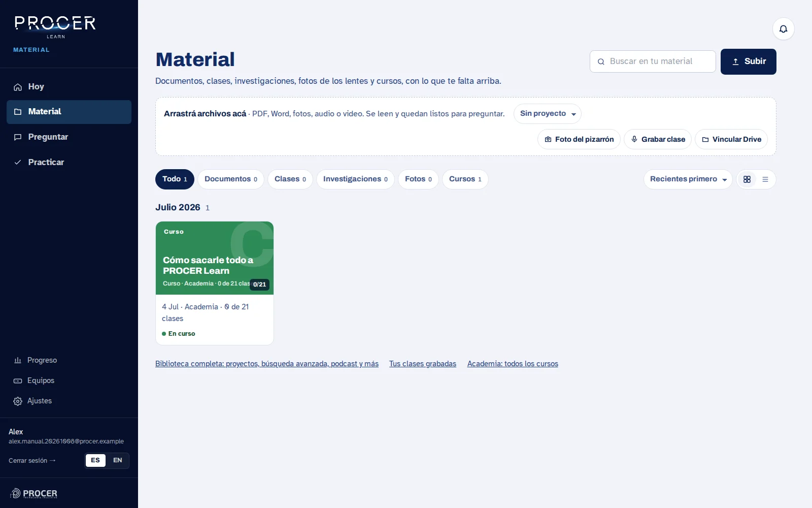Click the chat icon beside Preguntar
812x508 pixels.
click(18, 137)
